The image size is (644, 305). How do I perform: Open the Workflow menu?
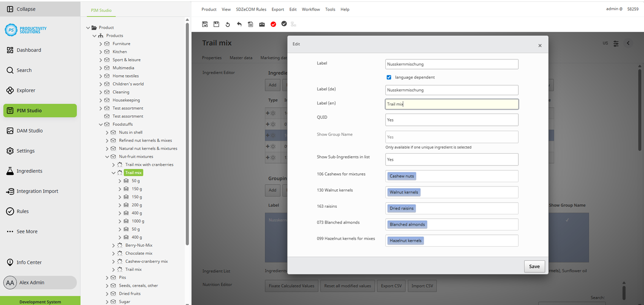pos(311,9)
